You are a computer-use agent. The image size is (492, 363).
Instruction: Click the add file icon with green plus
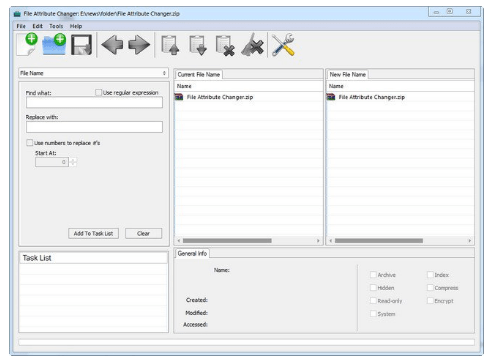click(x=27, y=44)
